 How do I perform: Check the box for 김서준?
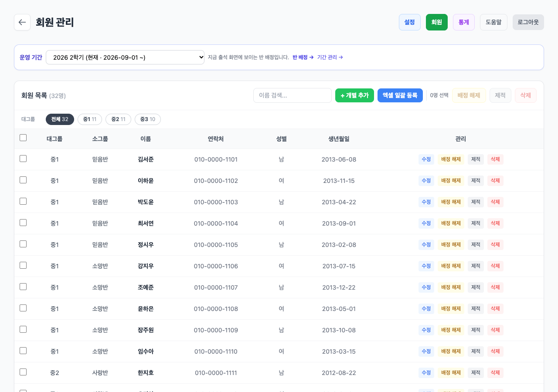pyautogui.click(x=23, y=159)
